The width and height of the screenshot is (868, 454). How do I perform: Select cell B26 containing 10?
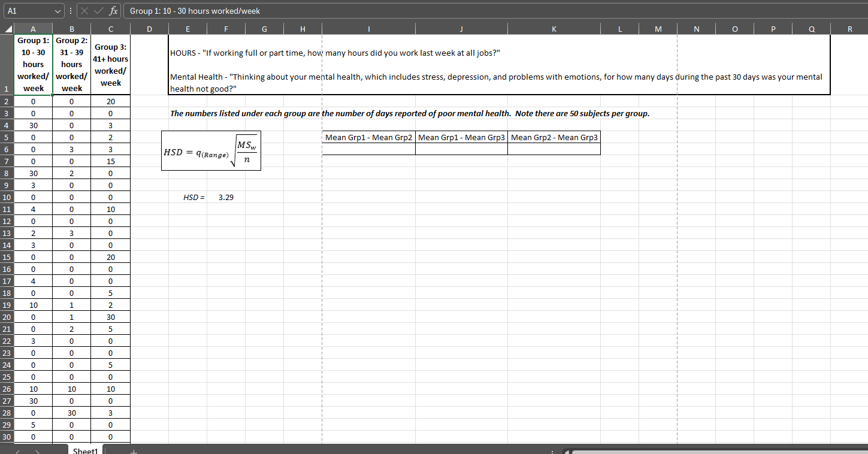tap(71, 389)
